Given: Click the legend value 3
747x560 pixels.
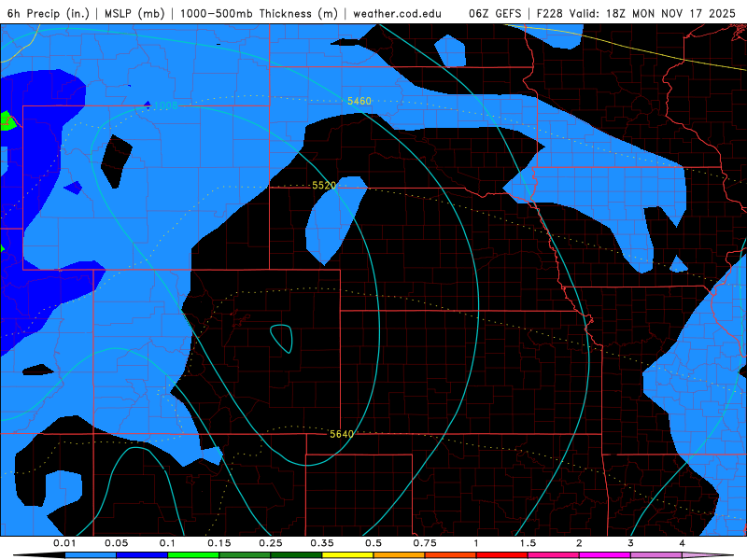Looking at the screenshot, I should click(631, 543).
